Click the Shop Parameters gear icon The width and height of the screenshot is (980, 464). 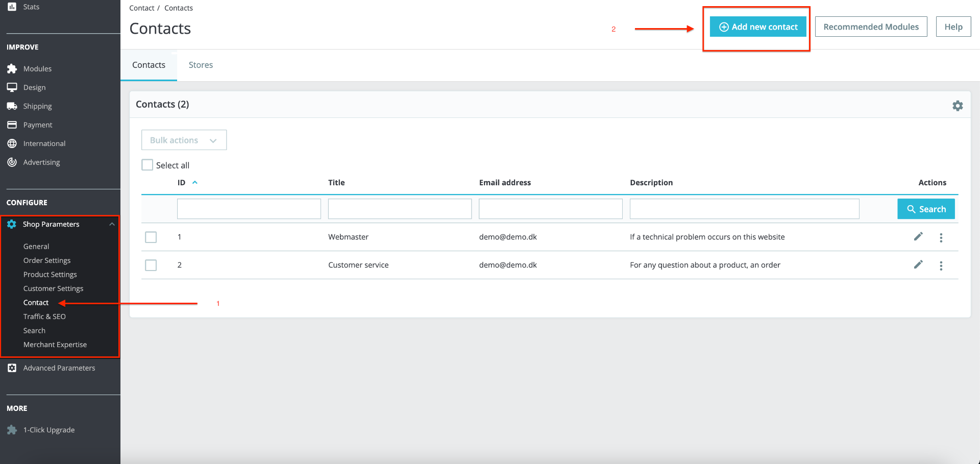coord(12,224)
